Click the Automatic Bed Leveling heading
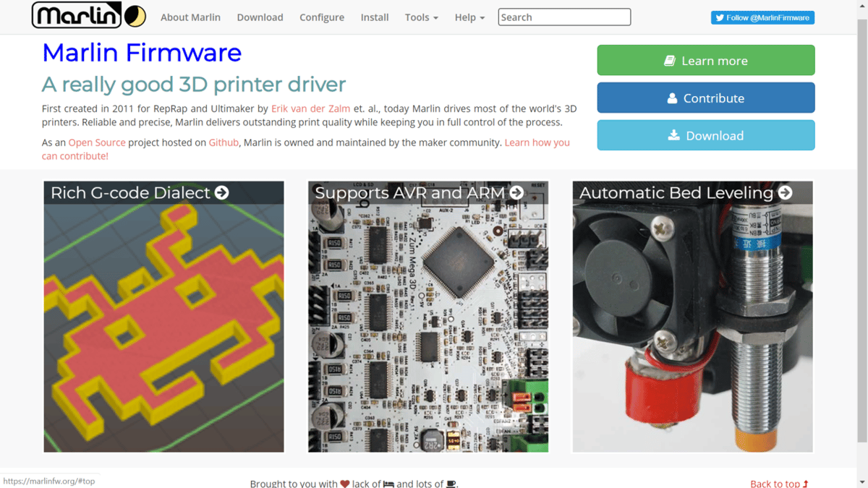868x488 pixels. click(676, 192)
